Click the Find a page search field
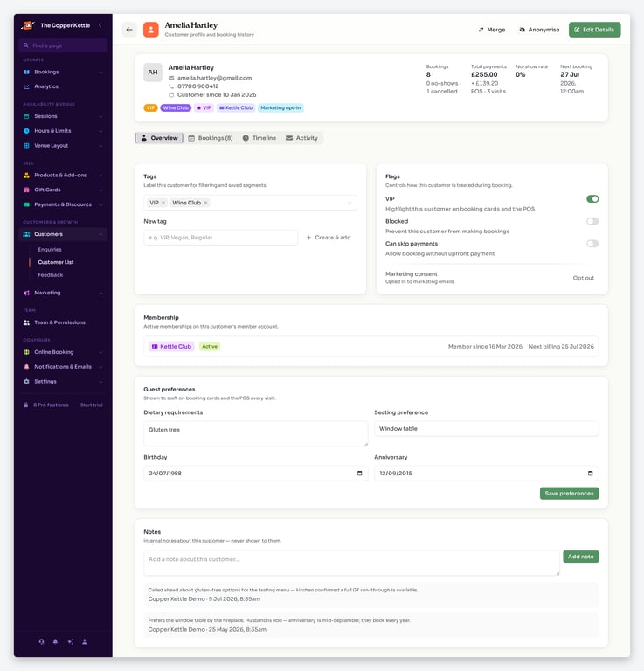The image size is (644, 671). click(63, 45)
